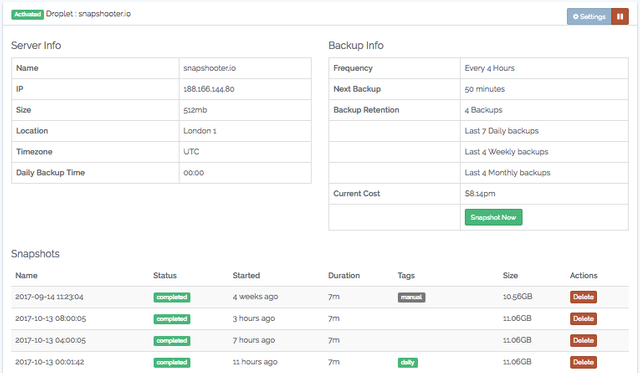Image resolution: width=640 pixels, height=373 pixels.
Task: Click the 50 minutes next backup value
Action: click(x=484, y=89)
